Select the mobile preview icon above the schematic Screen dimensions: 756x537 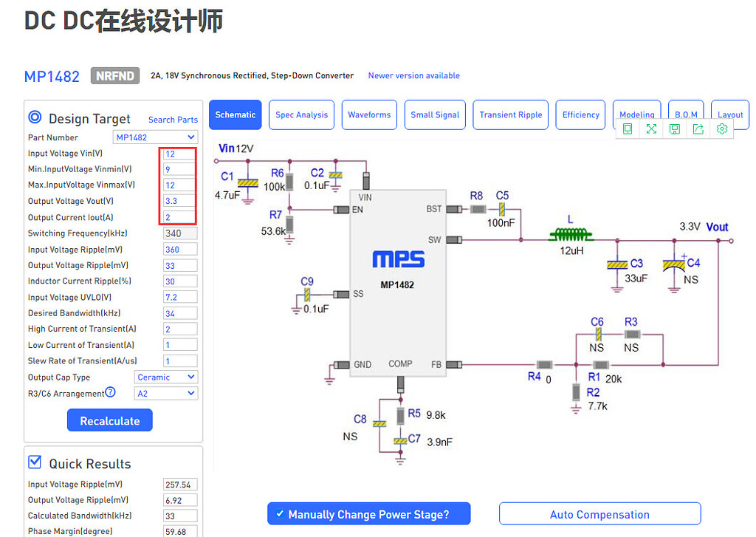[628, 129]
